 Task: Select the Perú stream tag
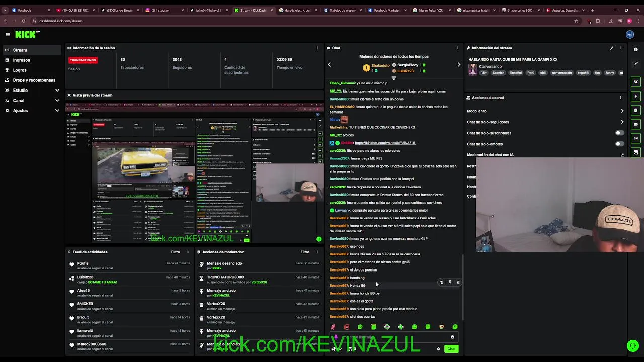531,73
